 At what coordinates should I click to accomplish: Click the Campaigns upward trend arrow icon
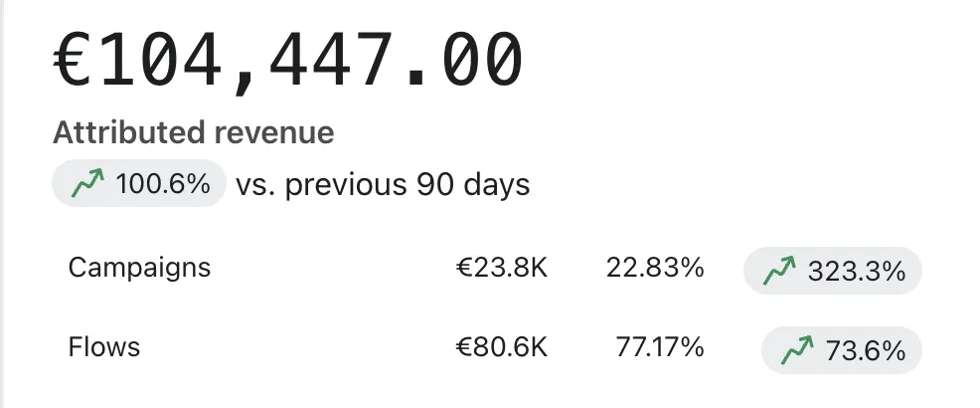coord(779,271)
